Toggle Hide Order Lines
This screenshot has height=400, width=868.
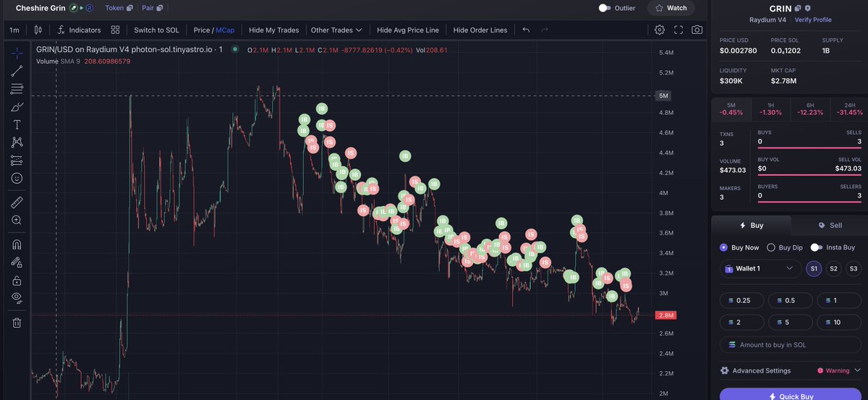(480, 30)
